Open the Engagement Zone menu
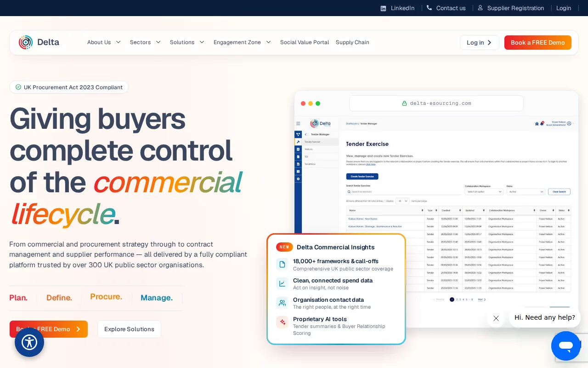 pos(237,42)
